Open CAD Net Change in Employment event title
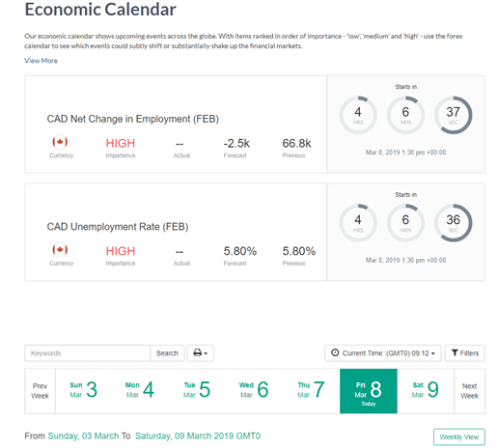The image size is (498, 448). tap(133, 119)
